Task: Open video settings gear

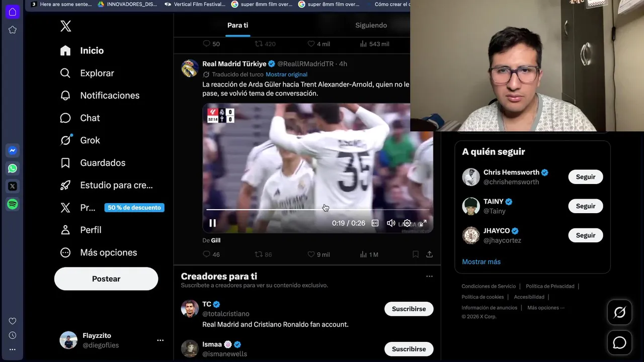Action: 407,223
